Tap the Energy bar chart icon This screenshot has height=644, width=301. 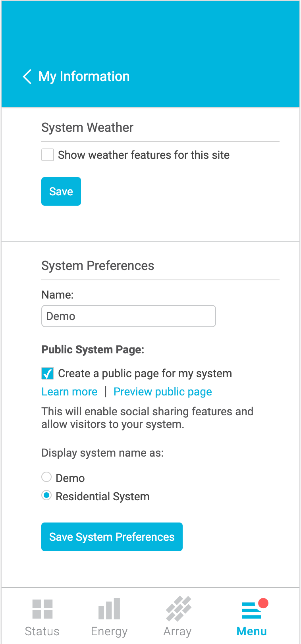(x=109, y=608)
